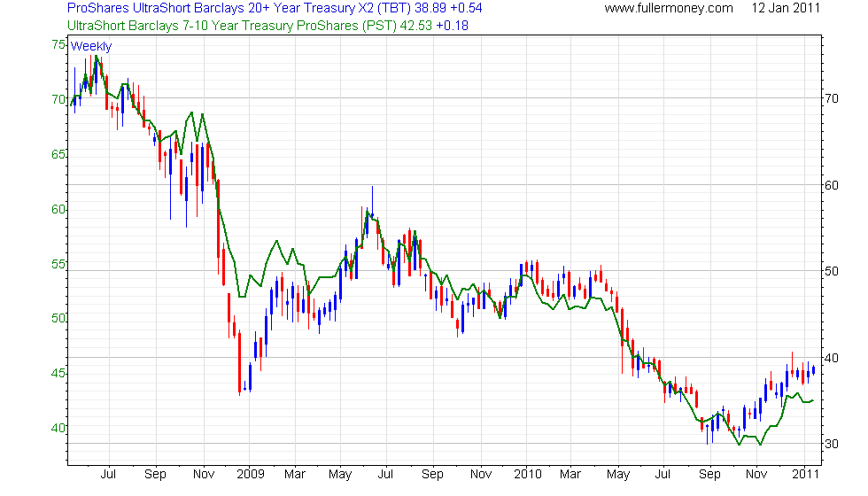
Task: Click the black 70 right-axis label
Action: (832, 99)
